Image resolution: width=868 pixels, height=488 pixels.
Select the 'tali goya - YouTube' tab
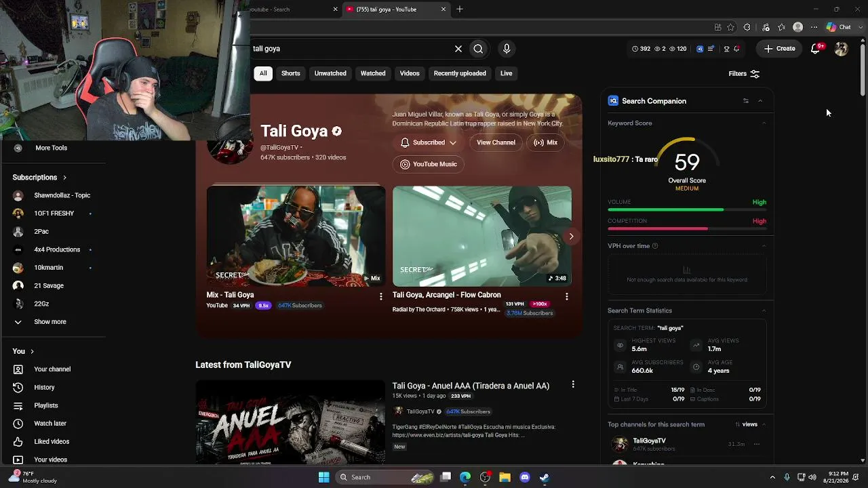coord(397,9)
